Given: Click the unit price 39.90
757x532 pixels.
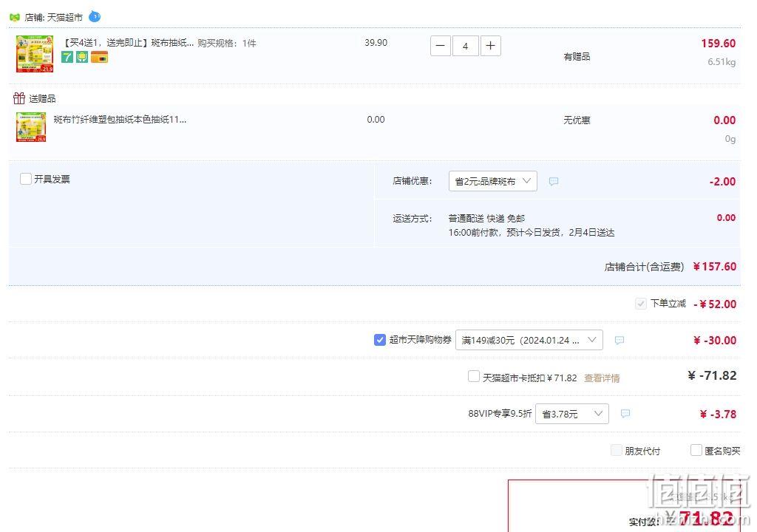Looking at the screenshot, I should point(376,43).
